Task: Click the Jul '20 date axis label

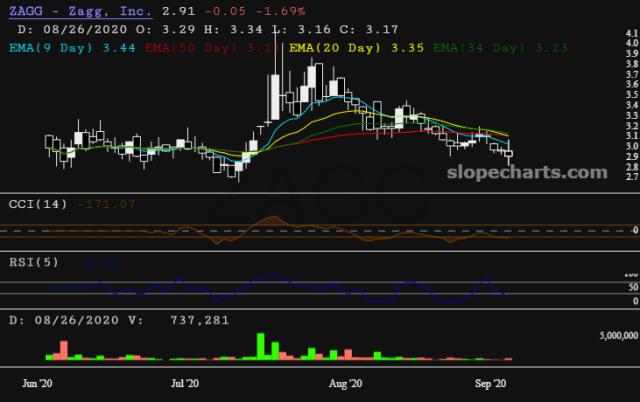Action: click(x=185, y=383)
